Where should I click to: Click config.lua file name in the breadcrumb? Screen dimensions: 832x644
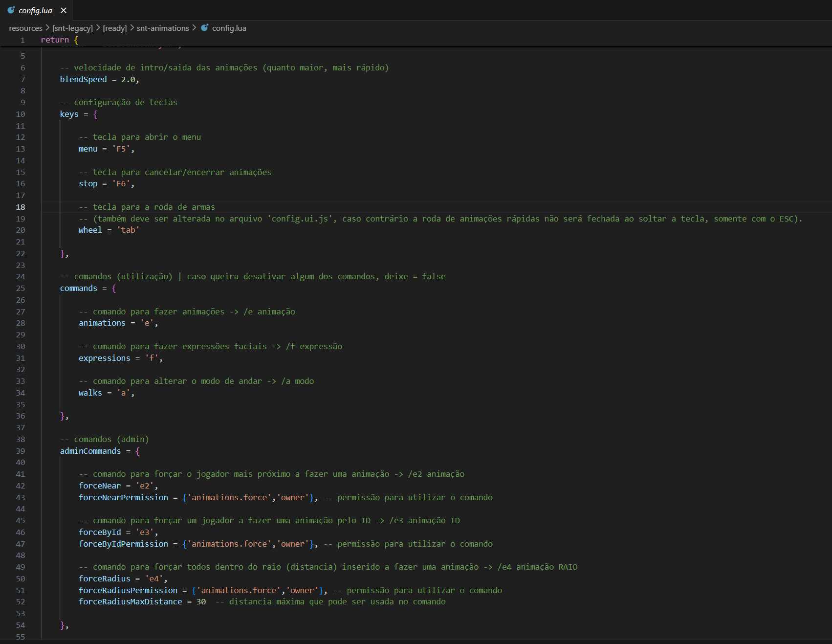coord(229,28)
